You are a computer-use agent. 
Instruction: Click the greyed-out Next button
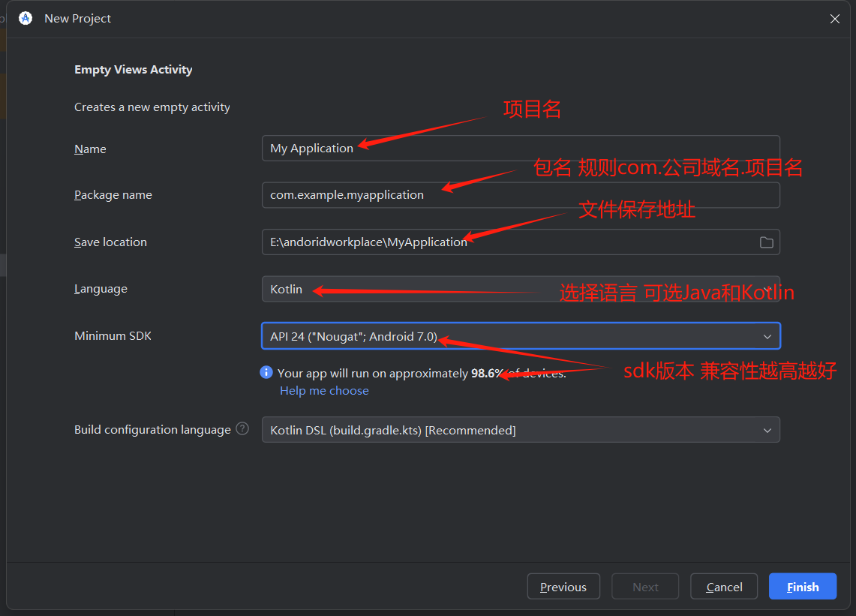pyautogui.click(x=644, y=587)
